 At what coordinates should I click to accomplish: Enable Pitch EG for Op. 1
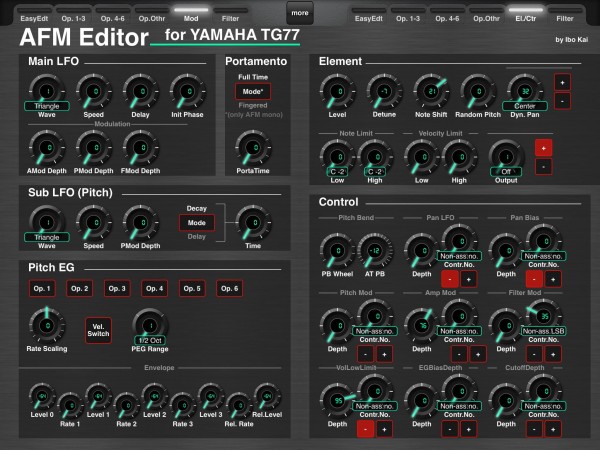[42, 289]
